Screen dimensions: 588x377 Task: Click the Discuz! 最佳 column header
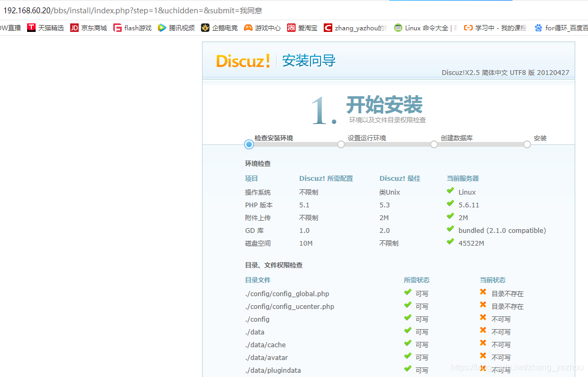[400, 179]
